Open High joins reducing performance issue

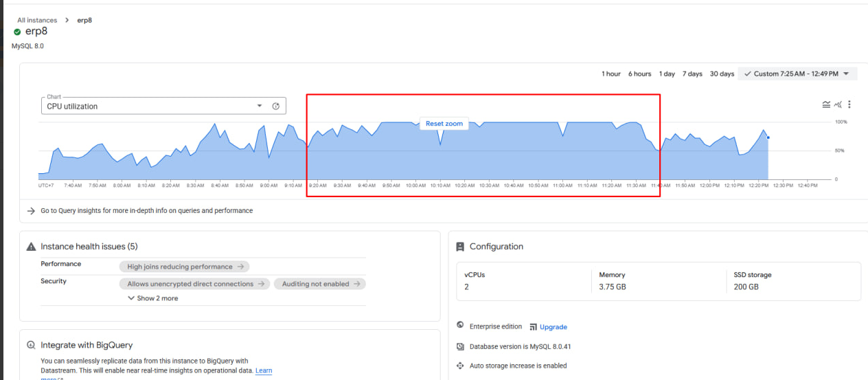pyautogui.click(x=184, y=267)
